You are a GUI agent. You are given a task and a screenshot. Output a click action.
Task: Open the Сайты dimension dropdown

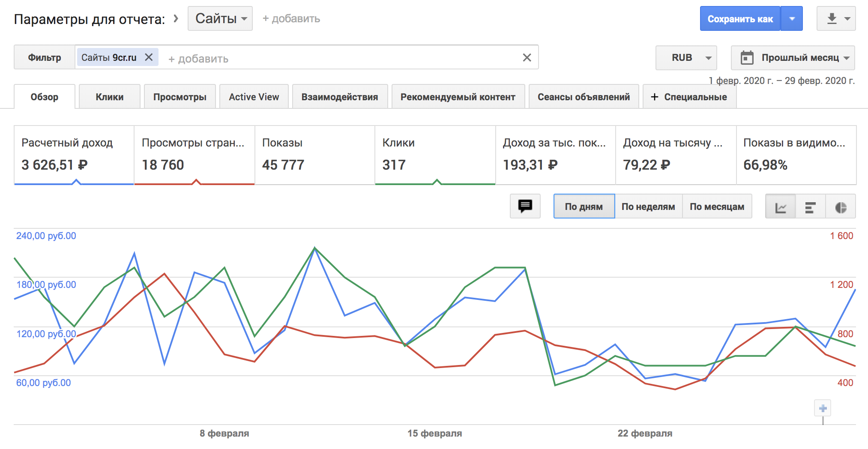tap(220, 18)
